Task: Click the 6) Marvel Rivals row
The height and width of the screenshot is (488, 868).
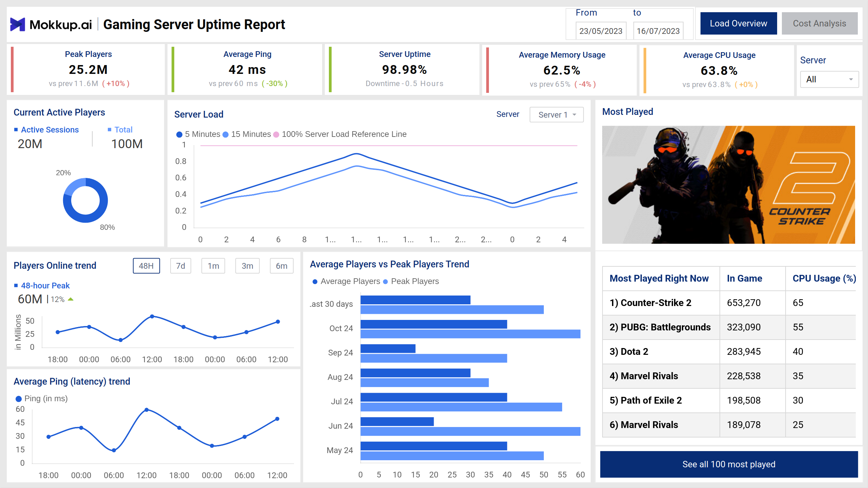Action: pyautogui.click(x=729, y=425)
